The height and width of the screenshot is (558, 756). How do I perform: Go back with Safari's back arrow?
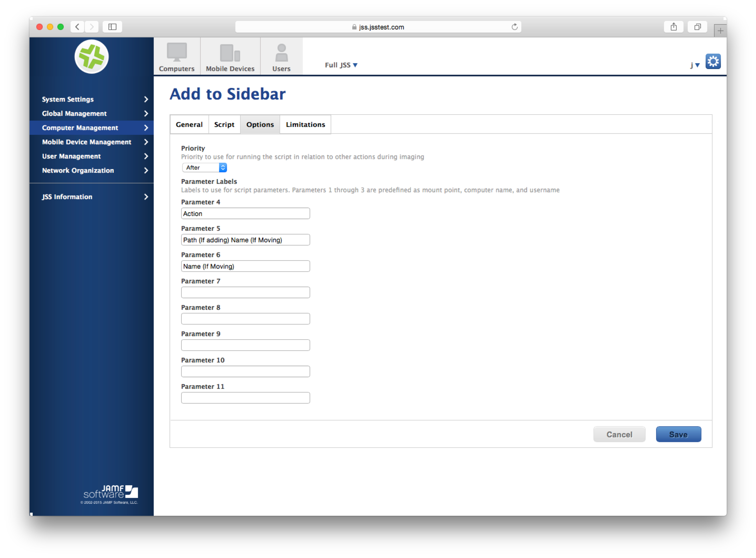77,27
